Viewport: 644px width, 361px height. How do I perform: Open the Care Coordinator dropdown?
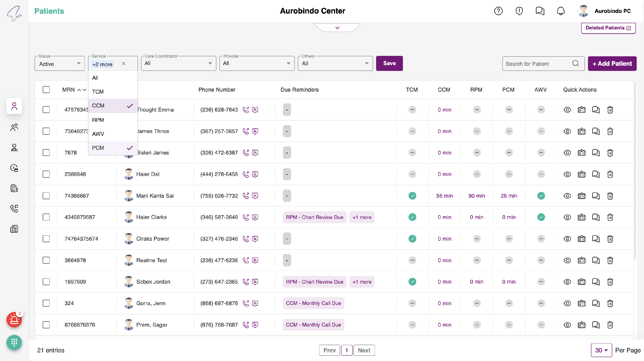click(178, 63)
